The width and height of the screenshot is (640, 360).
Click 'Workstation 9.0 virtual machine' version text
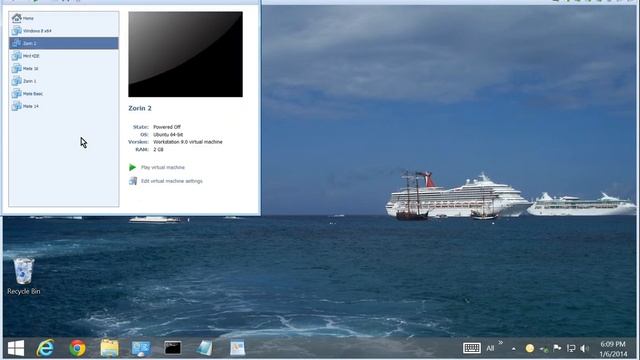pos(188,142)
